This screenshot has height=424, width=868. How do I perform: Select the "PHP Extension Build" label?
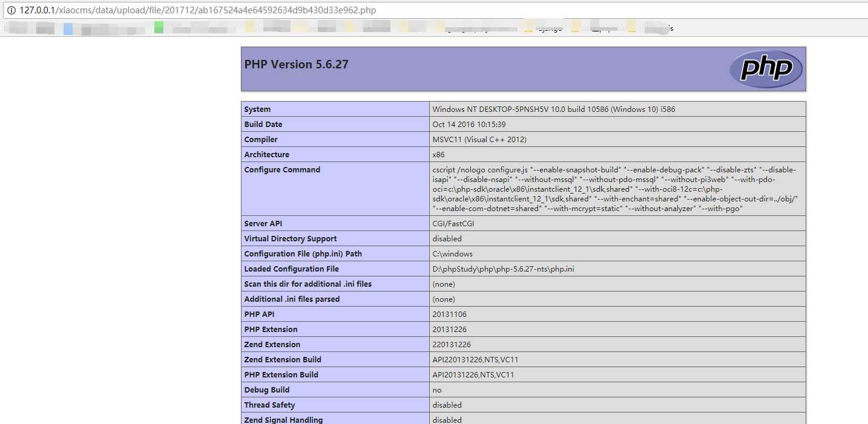point(281,375)
